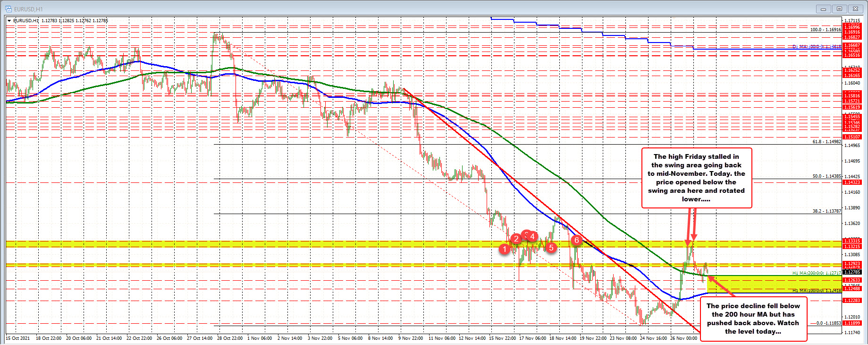
Task: Click the red price tag 1.15816
Action: (x=852, y=95)
